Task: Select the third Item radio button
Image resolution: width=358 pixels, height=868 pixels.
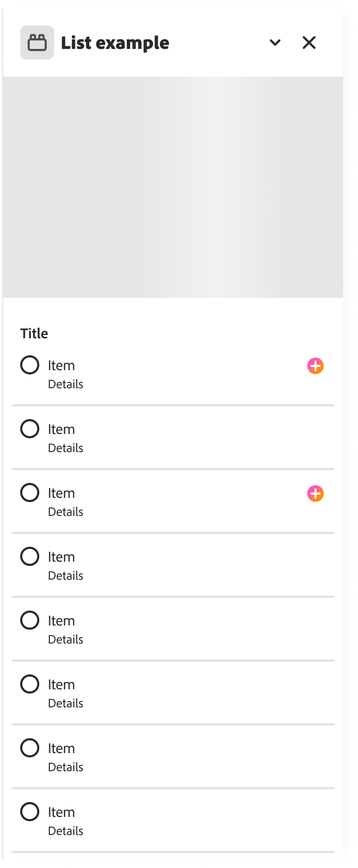Action: click(30, 493)
